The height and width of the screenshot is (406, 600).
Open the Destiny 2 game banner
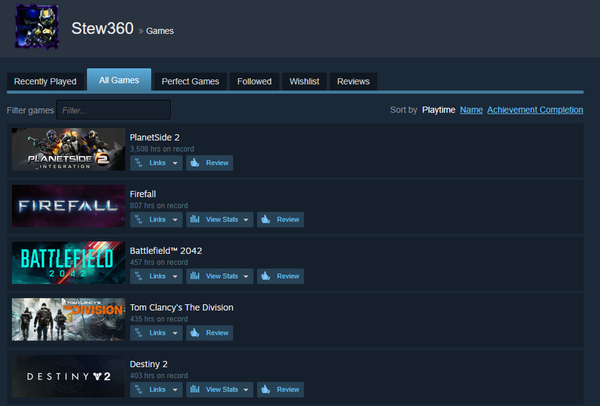(68, 376)
